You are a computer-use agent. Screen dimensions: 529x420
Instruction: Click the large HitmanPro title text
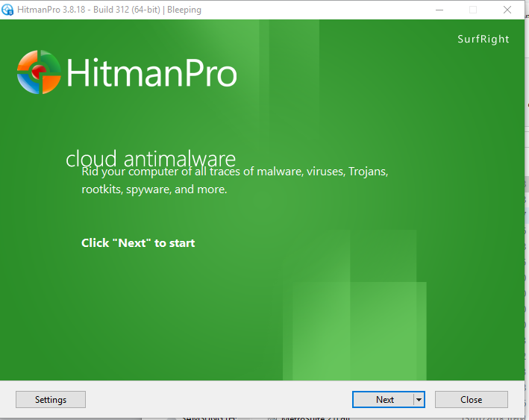pos(151,73)
